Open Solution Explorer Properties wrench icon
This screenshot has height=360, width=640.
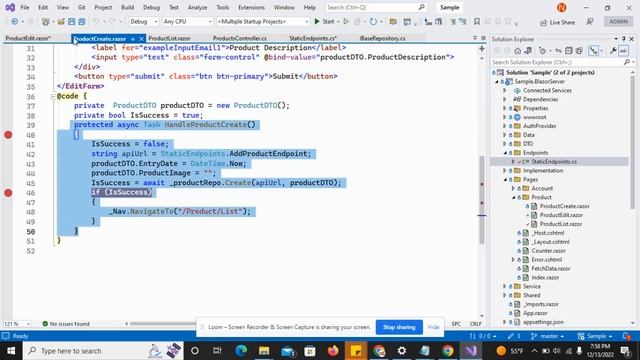coord(613,51)
